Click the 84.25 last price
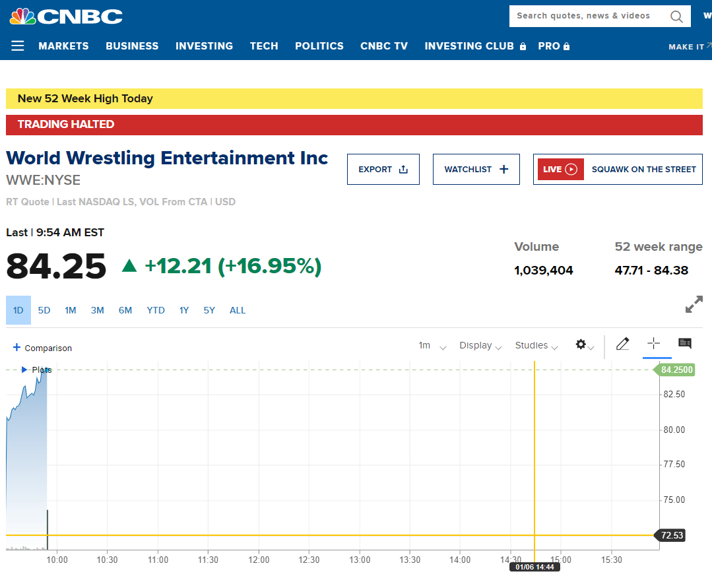 tap(56, 266)
